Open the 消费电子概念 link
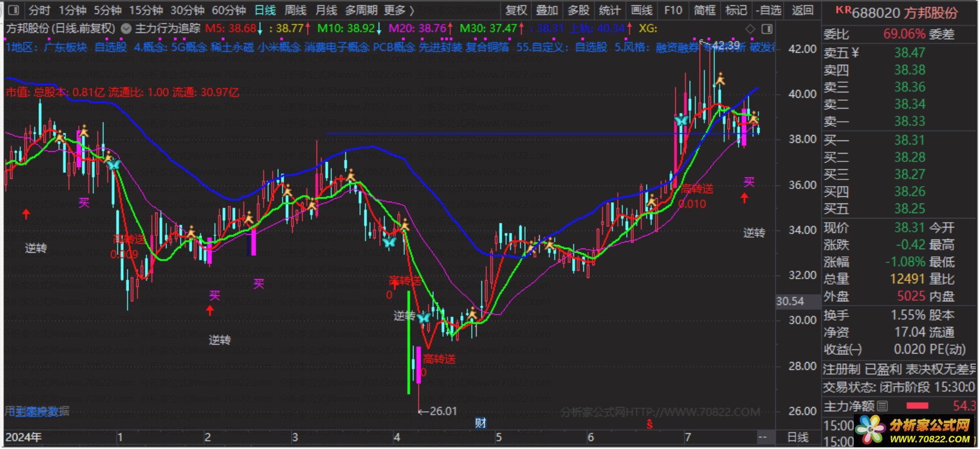980x449 pixels. tap(336, 47)
